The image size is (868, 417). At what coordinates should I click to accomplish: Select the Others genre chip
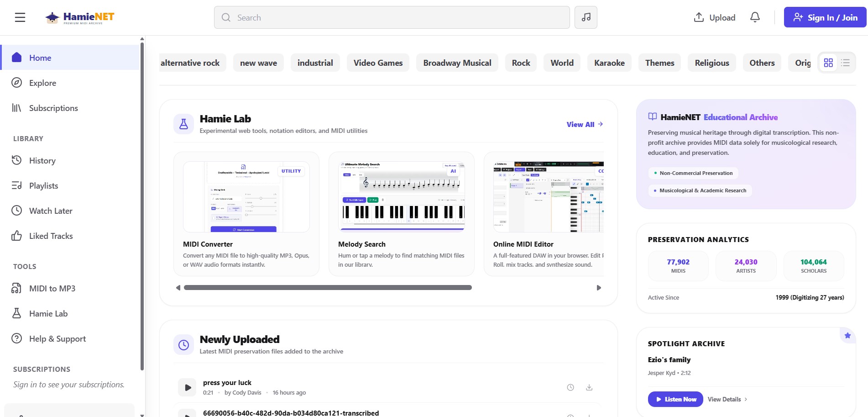click(762, 63)
